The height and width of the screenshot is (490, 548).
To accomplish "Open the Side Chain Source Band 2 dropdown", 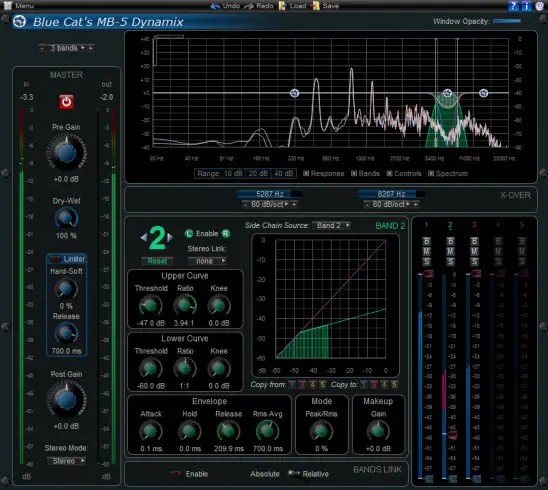I will (332, 225).
